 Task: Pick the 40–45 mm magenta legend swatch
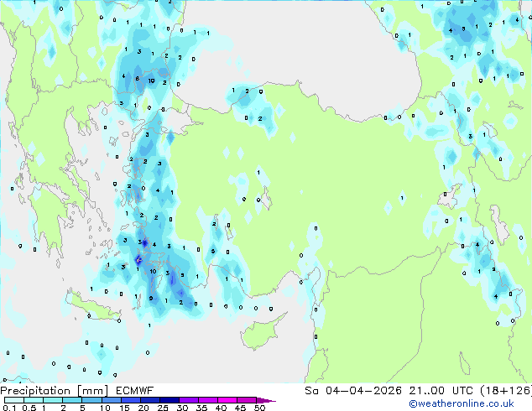click(x=227, y=400)
